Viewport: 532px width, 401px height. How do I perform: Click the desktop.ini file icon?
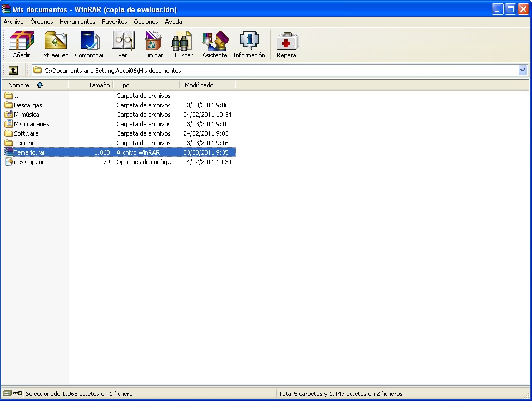tap(9, 162)
